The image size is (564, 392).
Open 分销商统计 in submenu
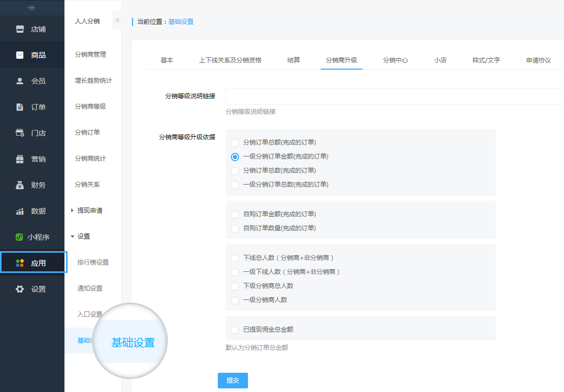coord(90,158)
